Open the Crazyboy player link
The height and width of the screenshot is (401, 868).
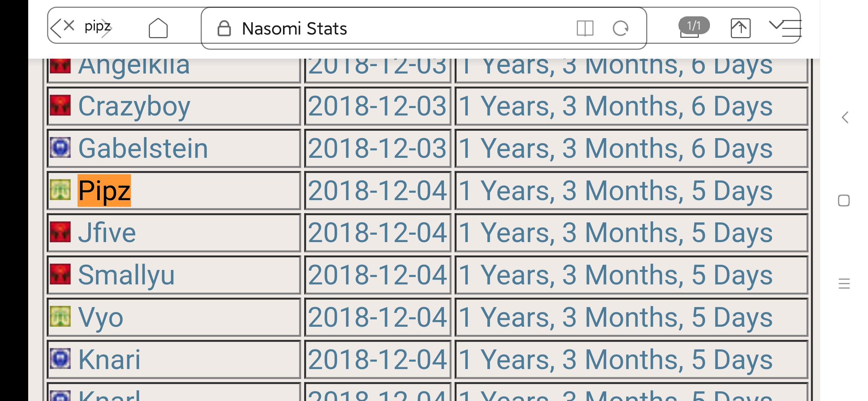[x=134, y=106]
